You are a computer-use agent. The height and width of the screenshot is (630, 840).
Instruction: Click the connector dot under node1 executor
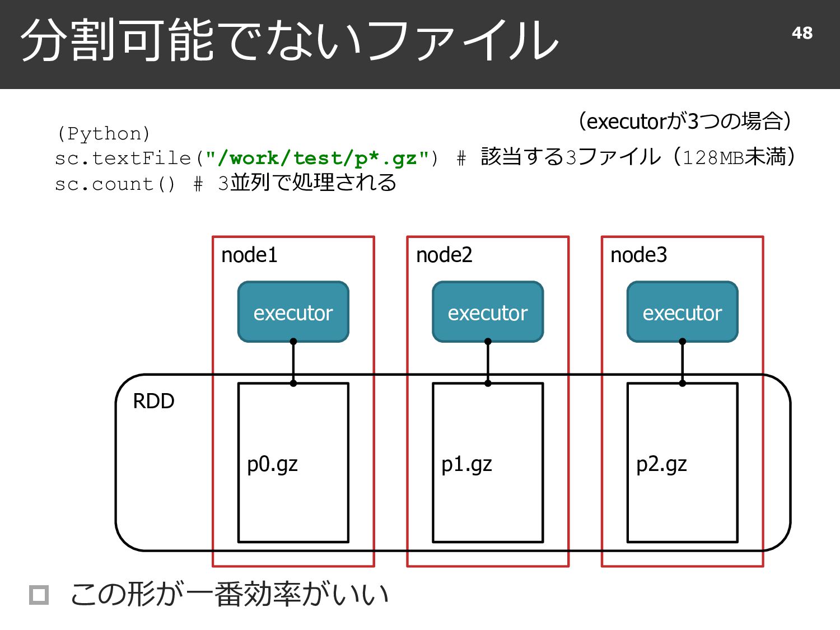click(293, 341)
